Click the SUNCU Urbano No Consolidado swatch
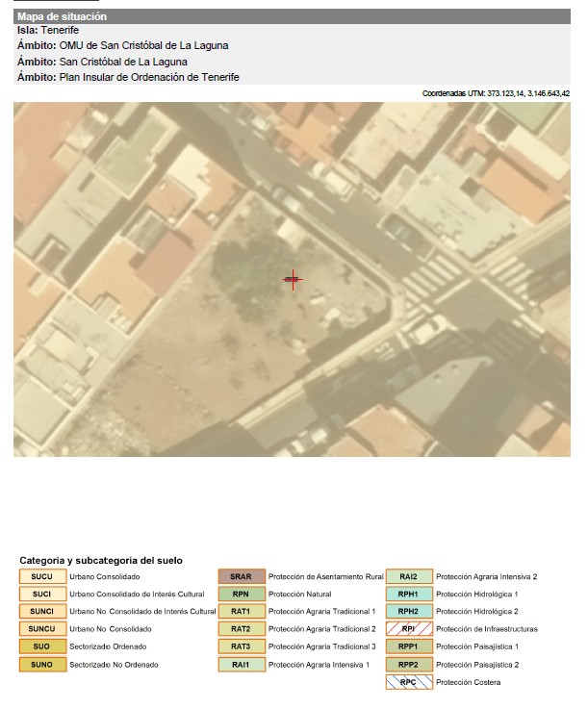 [42, 629]
